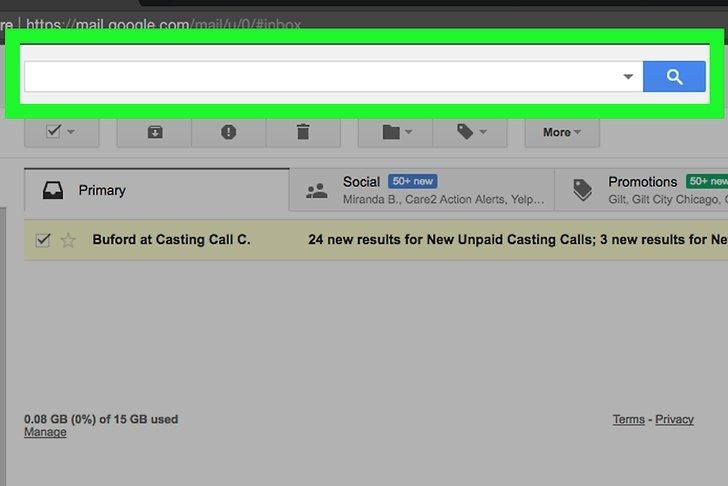This screenshot has height=486, width=728.
Task: Focus the Gmail search input field
Action: click(320, 77)
